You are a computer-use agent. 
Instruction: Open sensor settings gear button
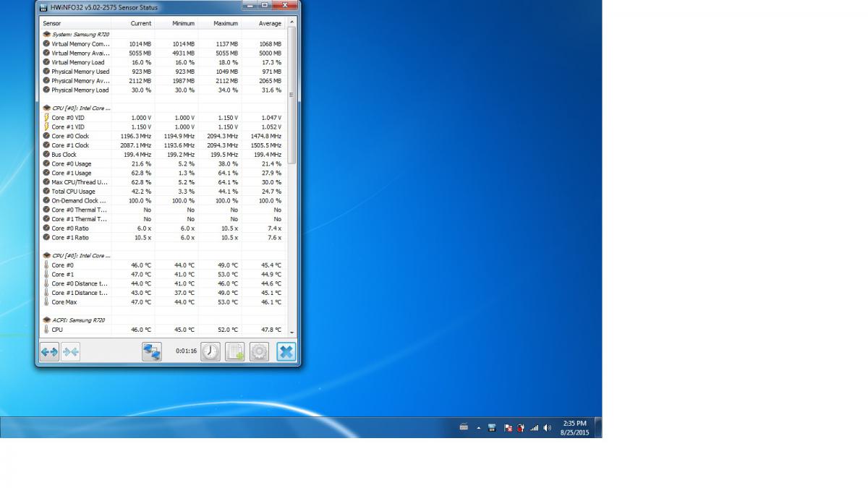pos(260,352)
